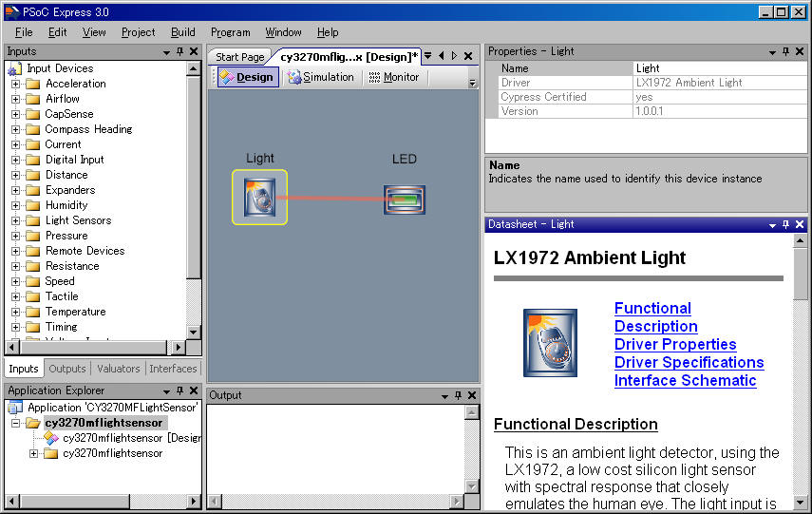Pin the Properties - Light panel
The image size is (812, 514).
pyautogui.click(x=785, y=51)
